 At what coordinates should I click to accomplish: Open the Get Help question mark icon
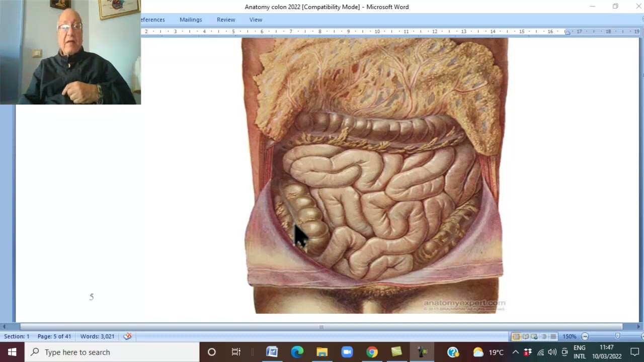pos(452,352)
